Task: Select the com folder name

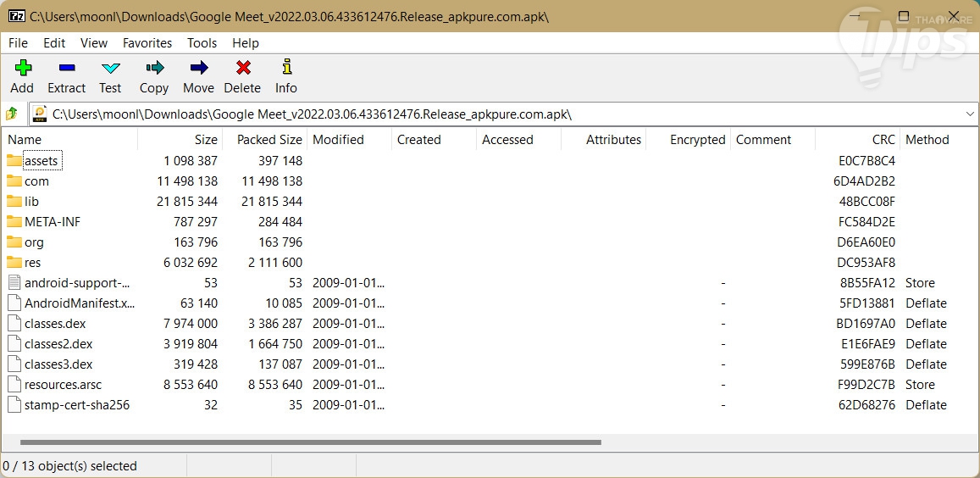Action: tap(37, 181)
